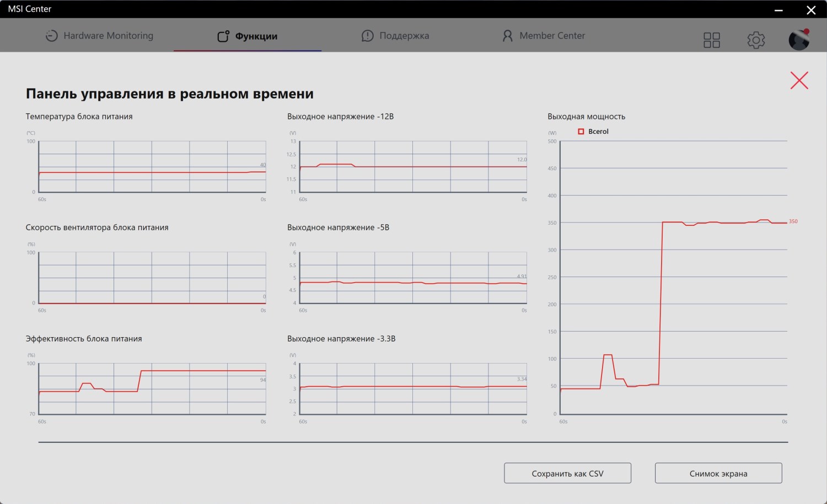The height and width of the screenshot is (504, 827).
Task: Switch to the Функции tab
Action: pyautogui.click(x=247, y=36)
